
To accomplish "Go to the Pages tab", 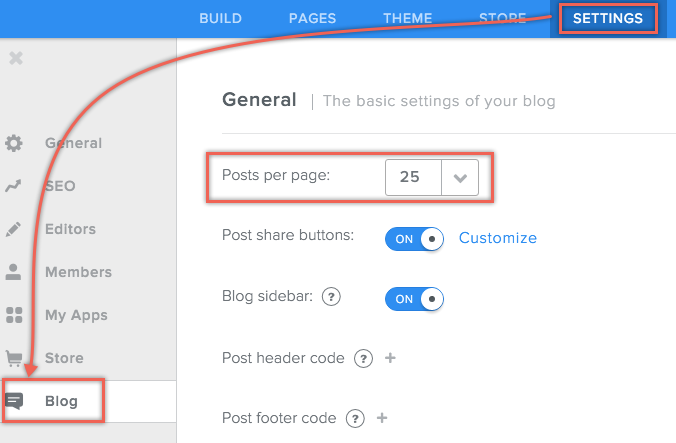I will (x=312, y=18).
